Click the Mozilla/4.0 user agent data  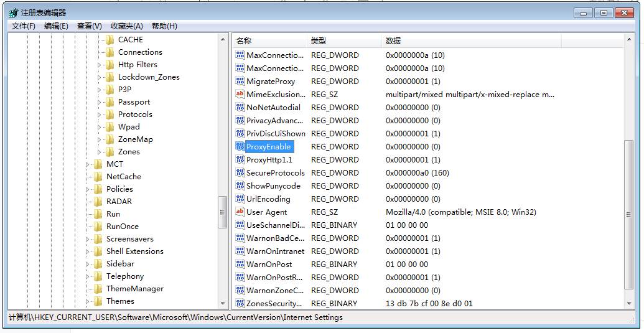[x=461, y=212]
